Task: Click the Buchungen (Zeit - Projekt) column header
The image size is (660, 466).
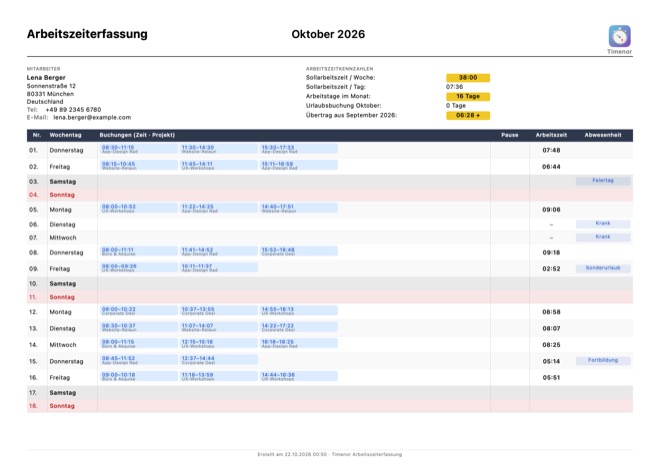Action: 137,135
